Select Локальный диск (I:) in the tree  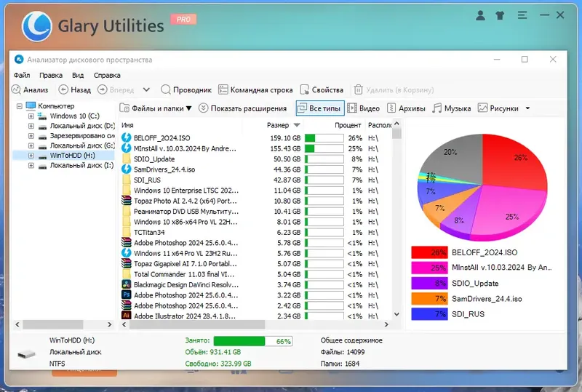(x=81, y=166)
